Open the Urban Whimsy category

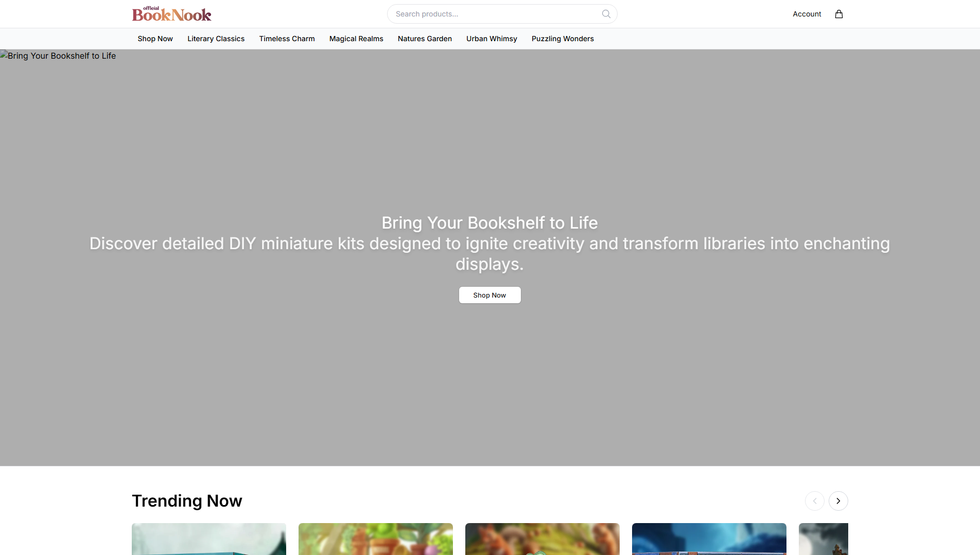492,39
